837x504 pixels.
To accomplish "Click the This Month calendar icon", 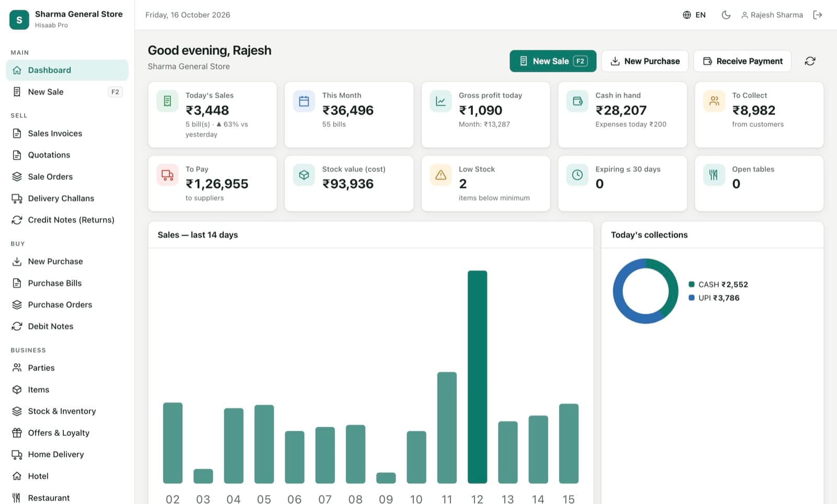I will (x=304, y=101).
